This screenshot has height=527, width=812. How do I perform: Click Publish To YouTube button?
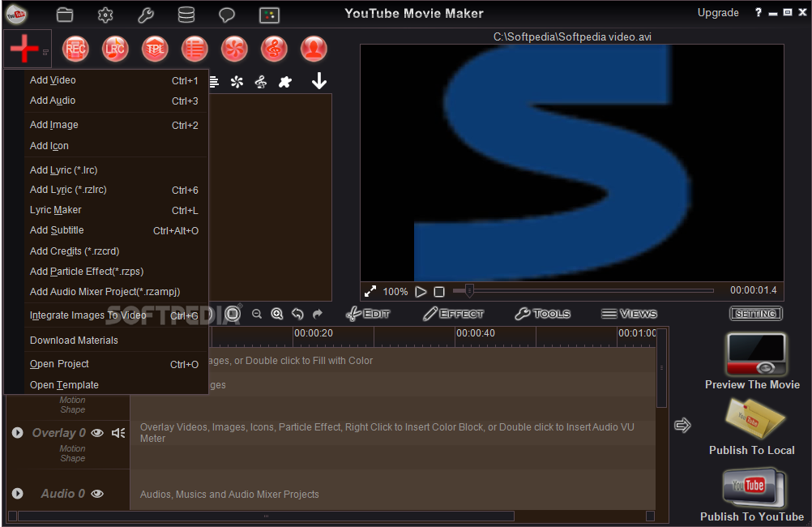(752, 495)
